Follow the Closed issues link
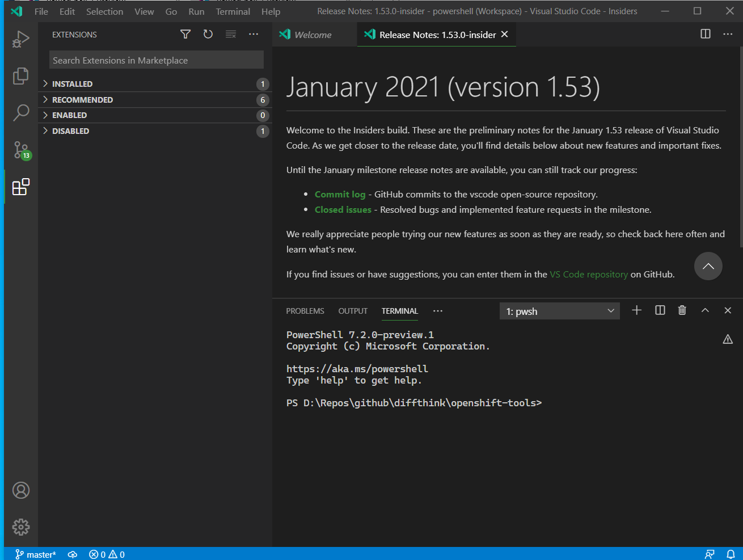The height and width of the screenshot is (560, 743). (x=343, y=209)
